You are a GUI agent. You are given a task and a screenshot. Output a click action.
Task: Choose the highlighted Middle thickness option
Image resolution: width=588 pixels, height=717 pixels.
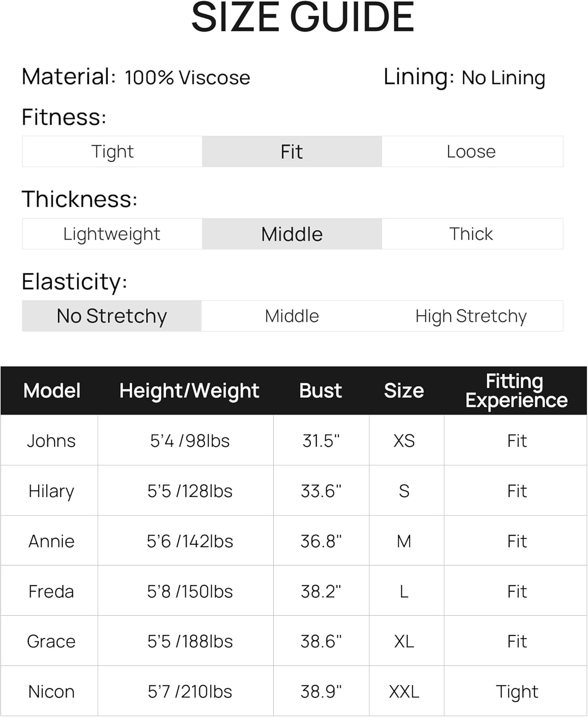[x=292, y=234]
